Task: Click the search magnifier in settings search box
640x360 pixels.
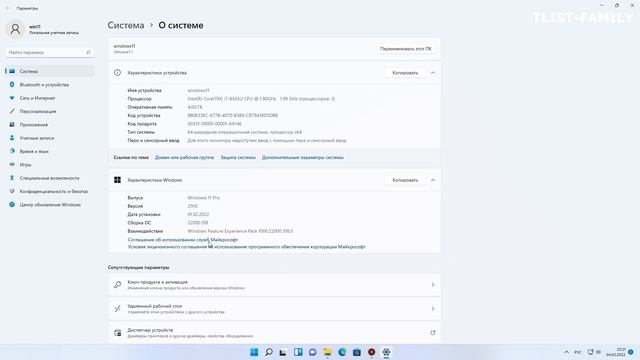Action: [88, 52]
